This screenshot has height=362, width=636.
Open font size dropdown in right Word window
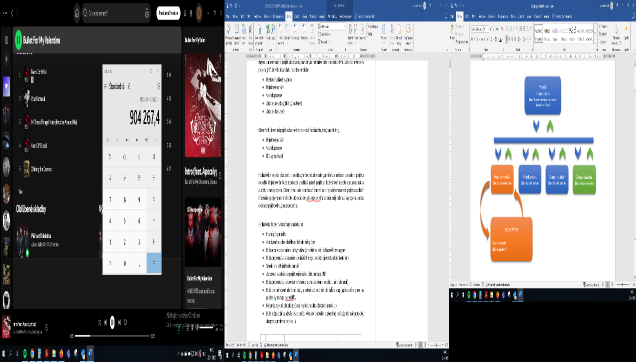click(x=488, y=29)
